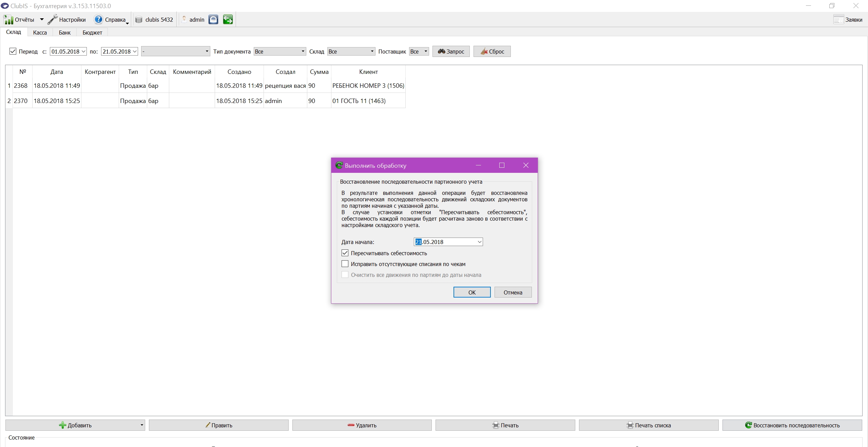This screenshot has height=447, width=868.
Task: Open the Склад filter dropdown
Action: coord(351,52)
